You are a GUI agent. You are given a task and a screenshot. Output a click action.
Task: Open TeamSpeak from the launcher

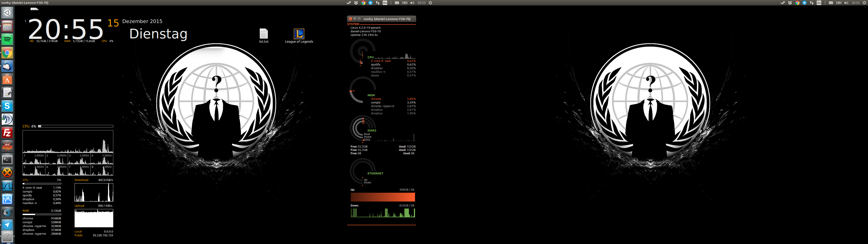point(7,119)
